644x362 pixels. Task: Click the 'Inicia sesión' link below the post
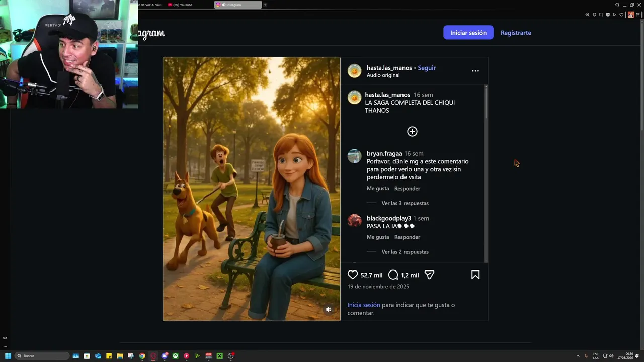[364, 305]
